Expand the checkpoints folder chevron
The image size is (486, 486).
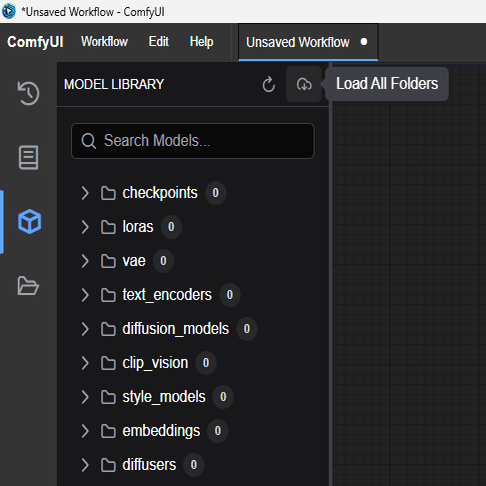coord(85,193)
